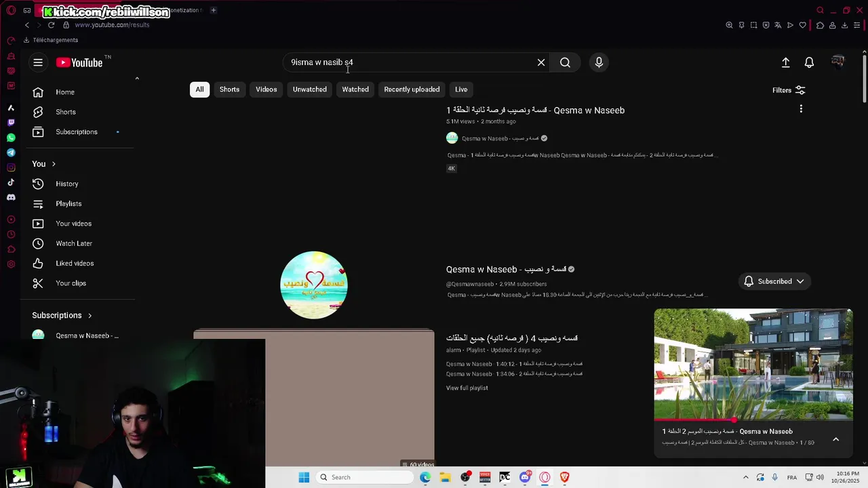The image size is (868, 488).
Task: Open Subscriptions in YouTube sidebar
Action: [80, 131]
